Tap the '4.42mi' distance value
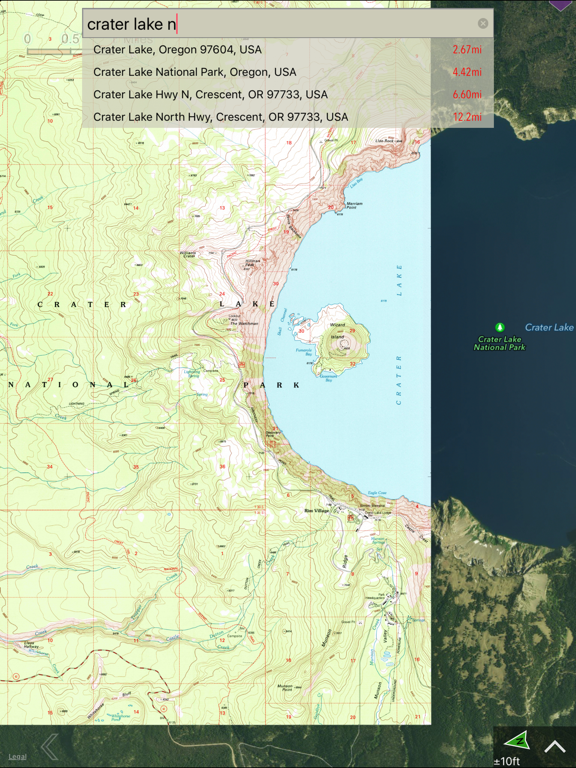This screenshot has height=768, width=576. click(467, 72)
